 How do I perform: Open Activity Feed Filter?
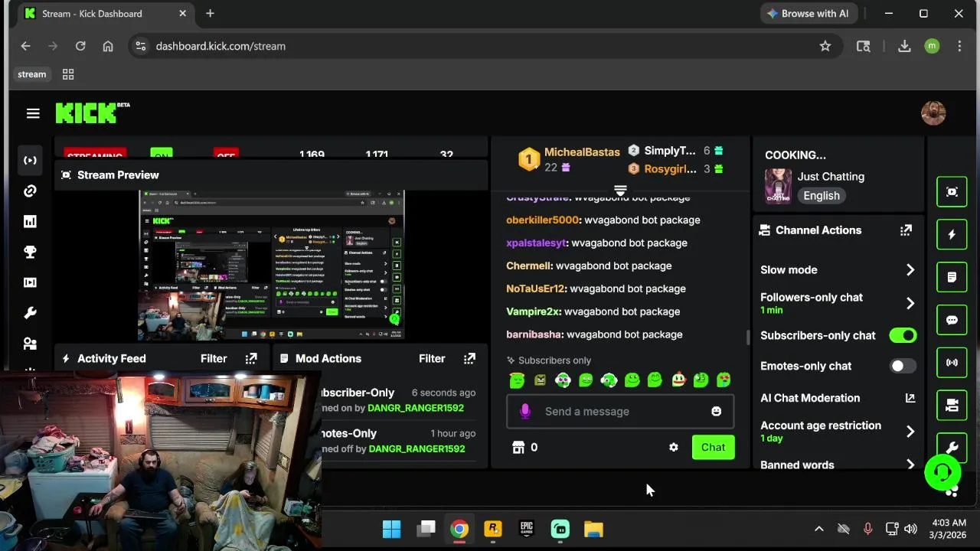tap(214, 358)
